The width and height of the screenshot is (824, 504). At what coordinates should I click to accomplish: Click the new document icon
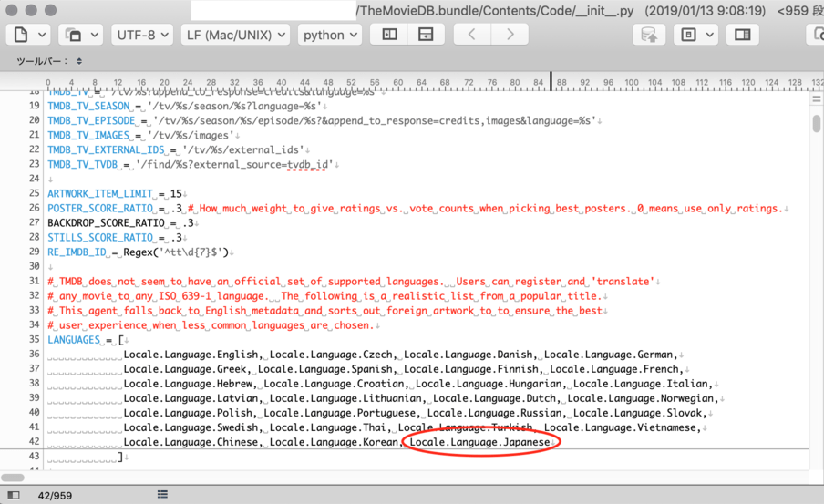tap(21, 35)
